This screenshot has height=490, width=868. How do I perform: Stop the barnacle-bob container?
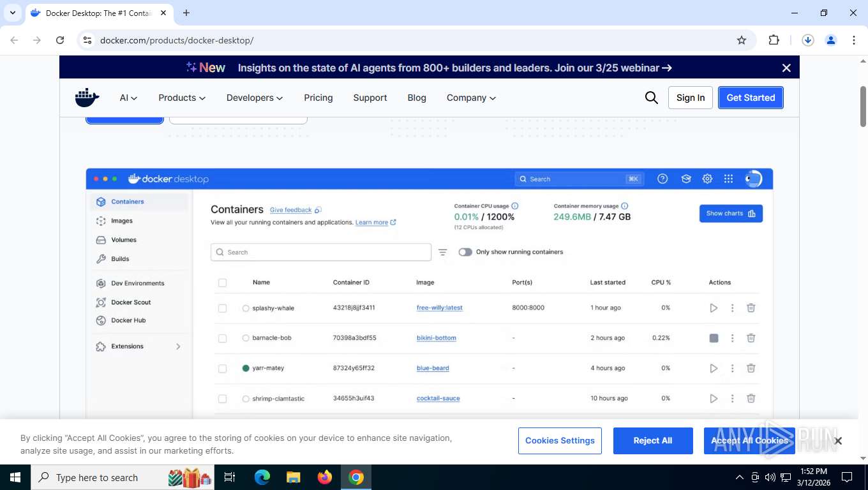714,338
